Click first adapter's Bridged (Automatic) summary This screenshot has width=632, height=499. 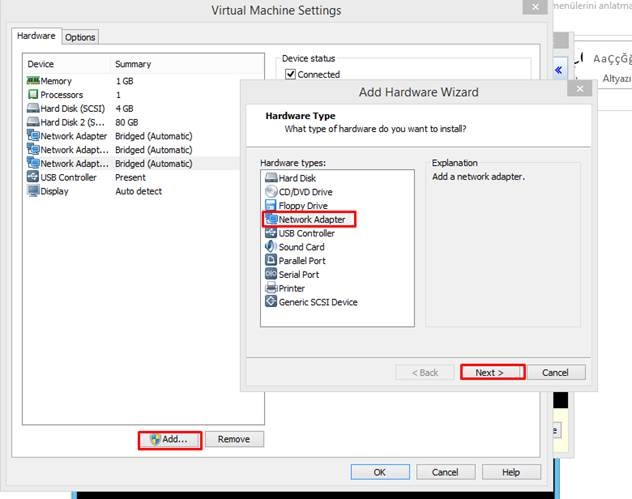point(154,136)
